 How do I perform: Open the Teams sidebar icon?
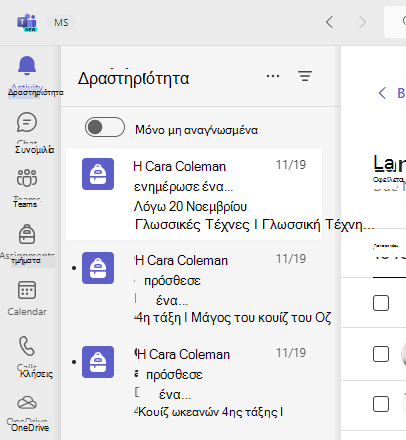(27, 178)
